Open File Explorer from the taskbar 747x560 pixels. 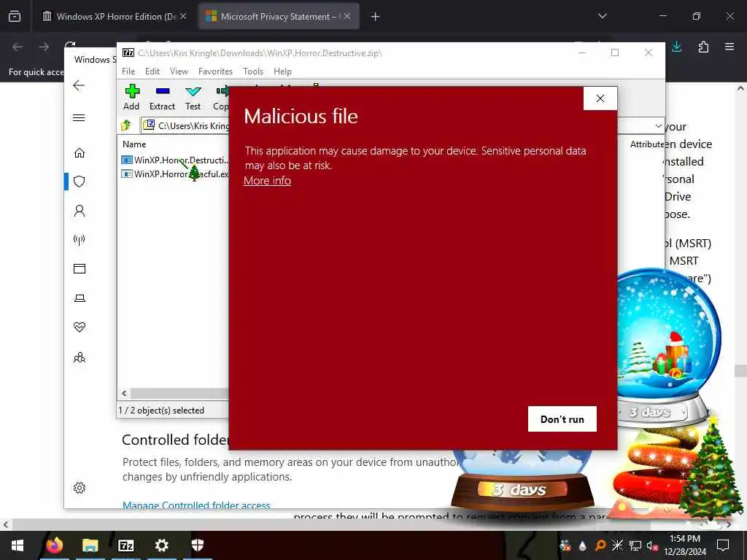pyautogui.click(x=90, y=545)
